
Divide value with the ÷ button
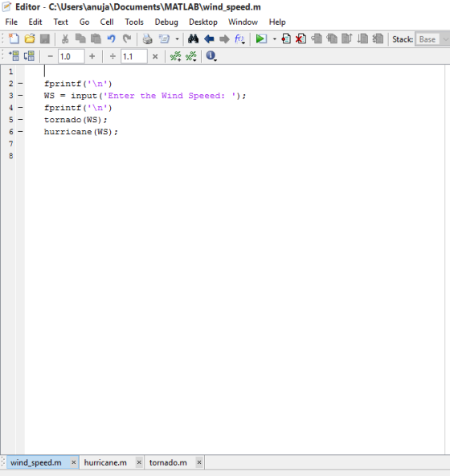(x=112, y=56)
